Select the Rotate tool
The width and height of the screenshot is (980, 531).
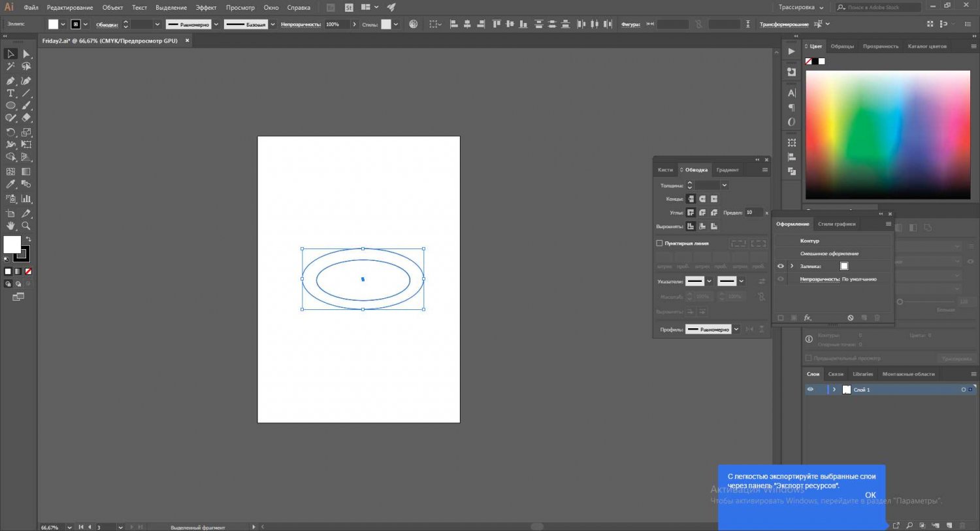pos(11,133)
